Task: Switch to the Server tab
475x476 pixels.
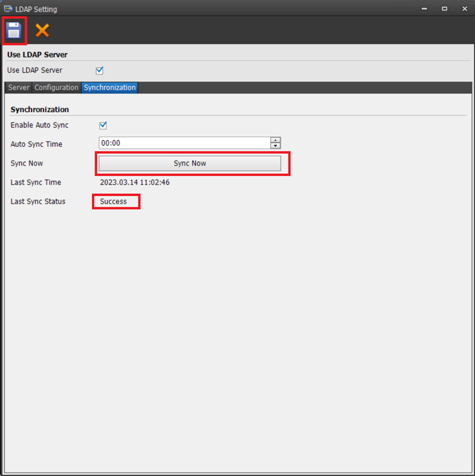Action: pos(18,88)
